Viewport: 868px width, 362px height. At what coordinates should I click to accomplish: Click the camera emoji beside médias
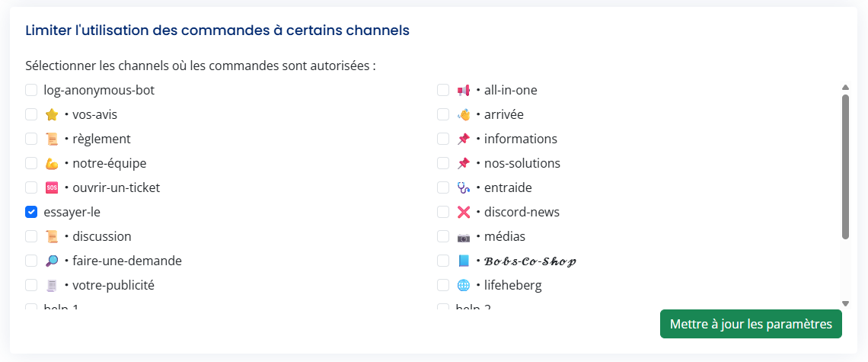[464, 236]
